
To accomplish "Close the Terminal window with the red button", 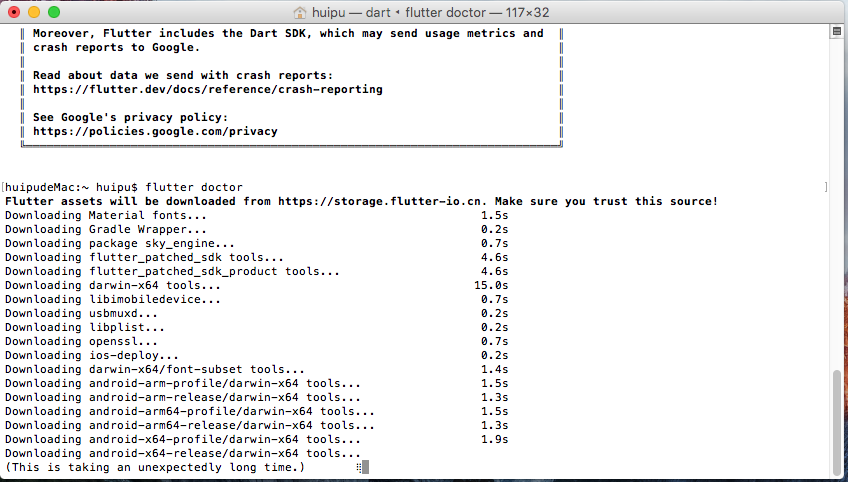I will pyautogui.click(x=14, y=12).
